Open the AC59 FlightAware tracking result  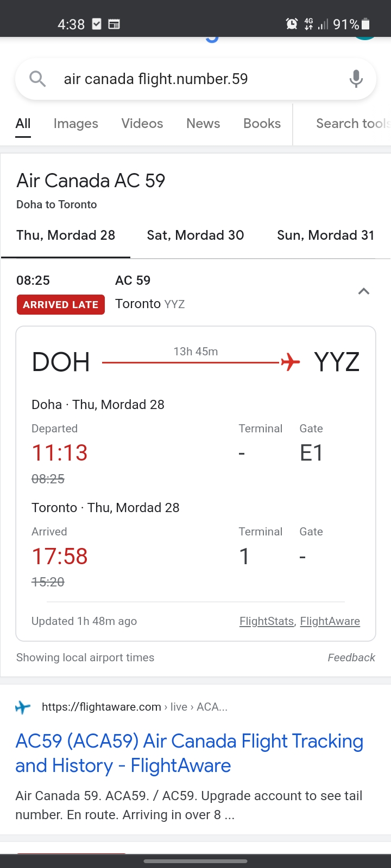(x=189, y=753)
